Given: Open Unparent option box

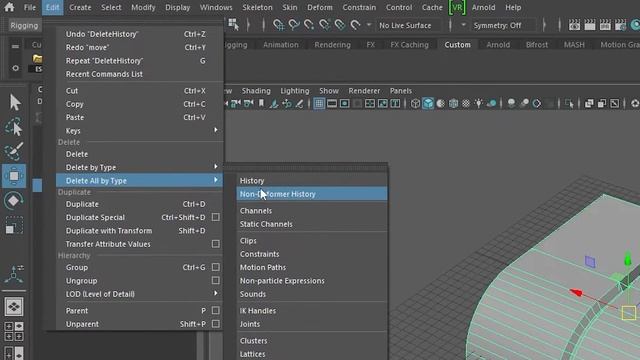Looking at the screenshot, I should pos(216,324).
